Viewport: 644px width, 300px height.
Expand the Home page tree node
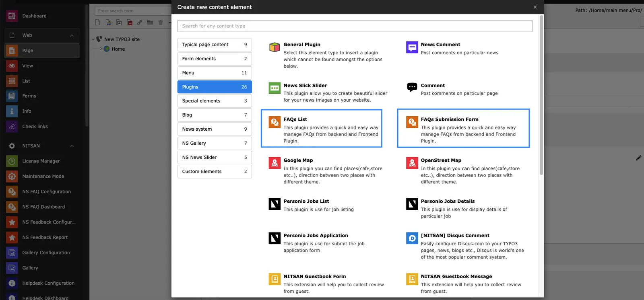pyautogui.click(x=101, y=49)
